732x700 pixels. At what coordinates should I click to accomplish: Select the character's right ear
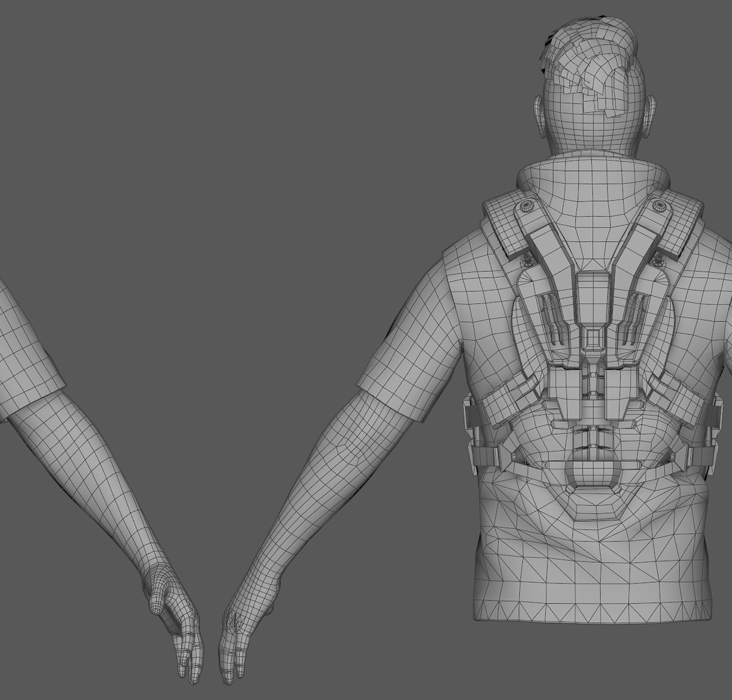(x=650, y=116)
